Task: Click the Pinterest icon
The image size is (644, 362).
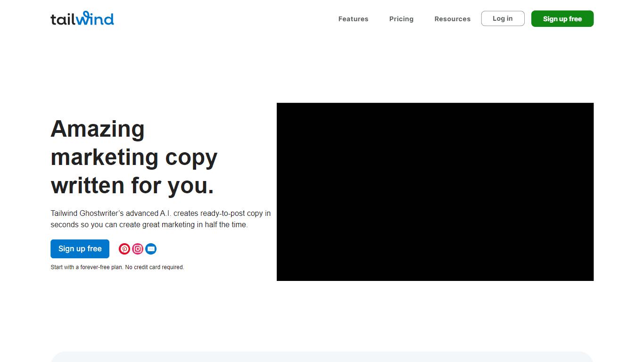Action: pyautogui.click(x=124, y=249)
